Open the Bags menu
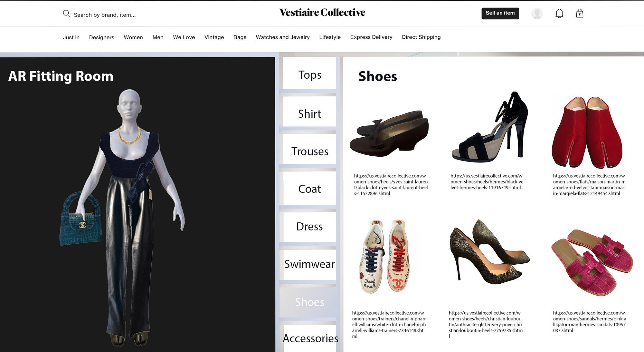The height and width of the screenshot is (352, 644). (240, 37)
